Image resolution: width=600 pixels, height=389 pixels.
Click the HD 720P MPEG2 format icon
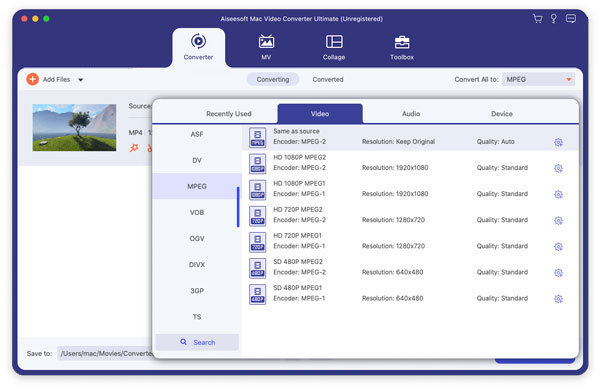(x=258, y=216)
